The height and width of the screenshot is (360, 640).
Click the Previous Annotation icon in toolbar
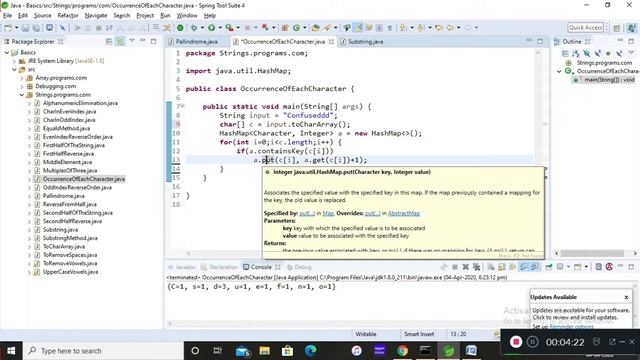point(420,27)
